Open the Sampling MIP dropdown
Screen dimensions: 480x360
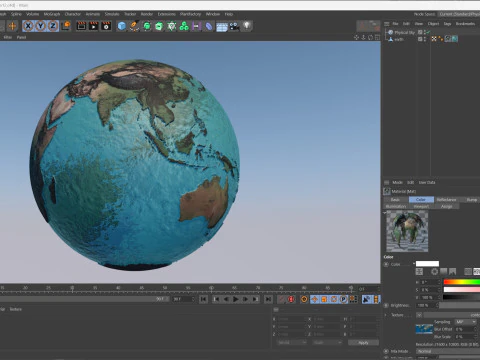[466, 322]
